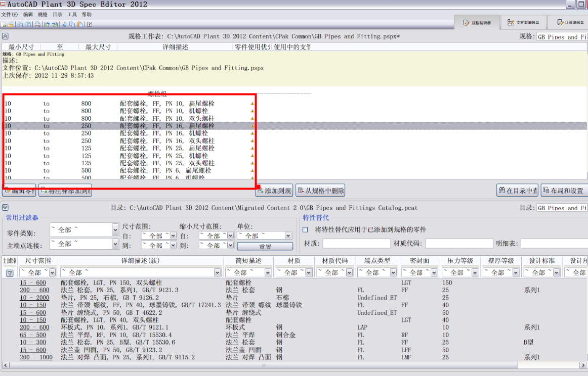The image size is (588, 376).
Task: Click warning icon on PN 25 双头螺柱 row
Action: (x=252, y=163)
